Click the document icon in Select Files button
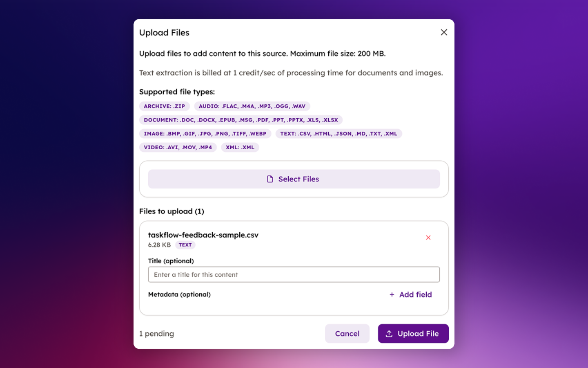The width and height of the screenshot is (588, 368). (270, 179)
